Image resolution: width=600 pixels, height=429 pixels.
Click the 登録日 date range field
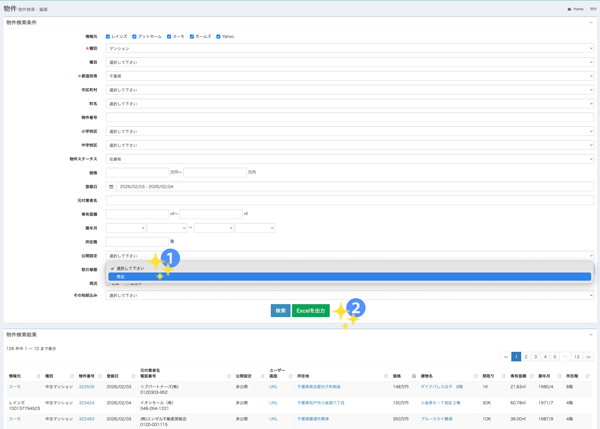point(355,187)
